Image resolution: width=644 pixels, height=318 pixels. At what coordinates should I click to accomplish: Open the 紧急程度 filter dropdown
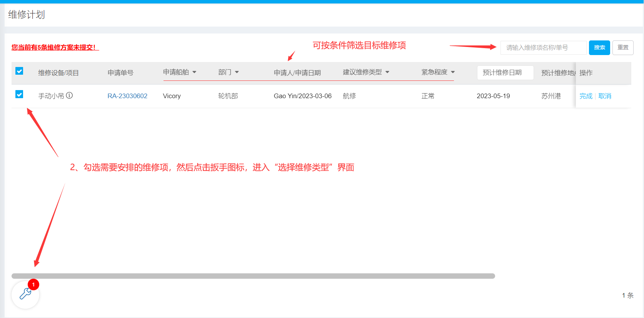click(x=438, y=72)
